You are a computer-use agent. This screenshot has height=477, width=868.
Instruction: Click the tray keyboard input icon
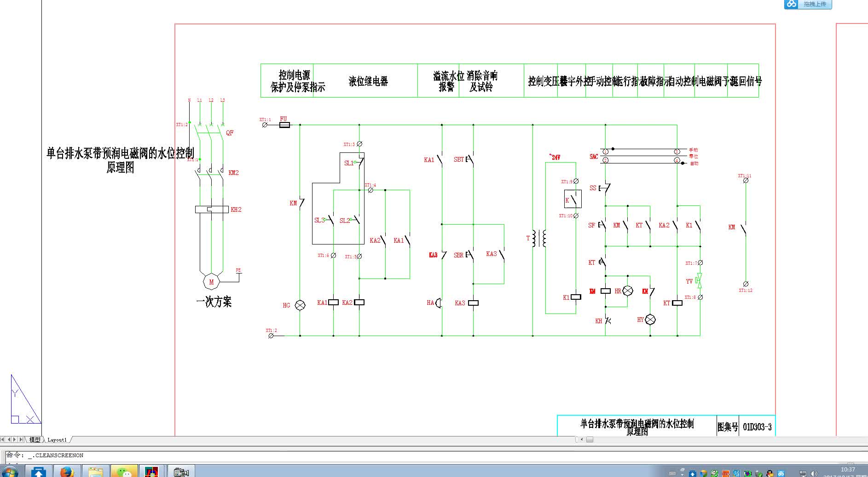672,473
